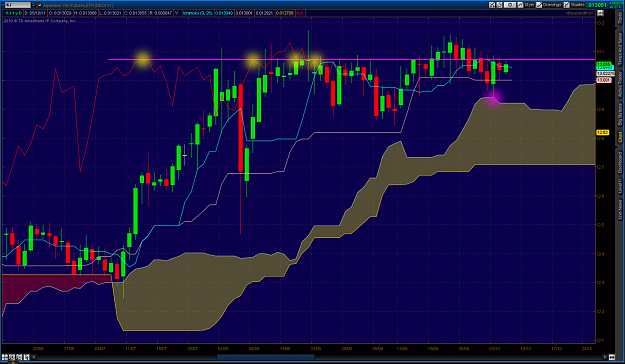The height and width of the screenshot is (364, 625).
Task: Open the Live News sidebar tab
Action: coord(620,209)
